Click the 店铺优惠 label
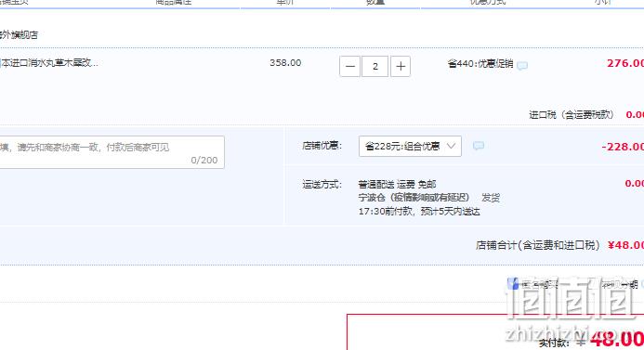The image size is (644, 350). [322, 146]
